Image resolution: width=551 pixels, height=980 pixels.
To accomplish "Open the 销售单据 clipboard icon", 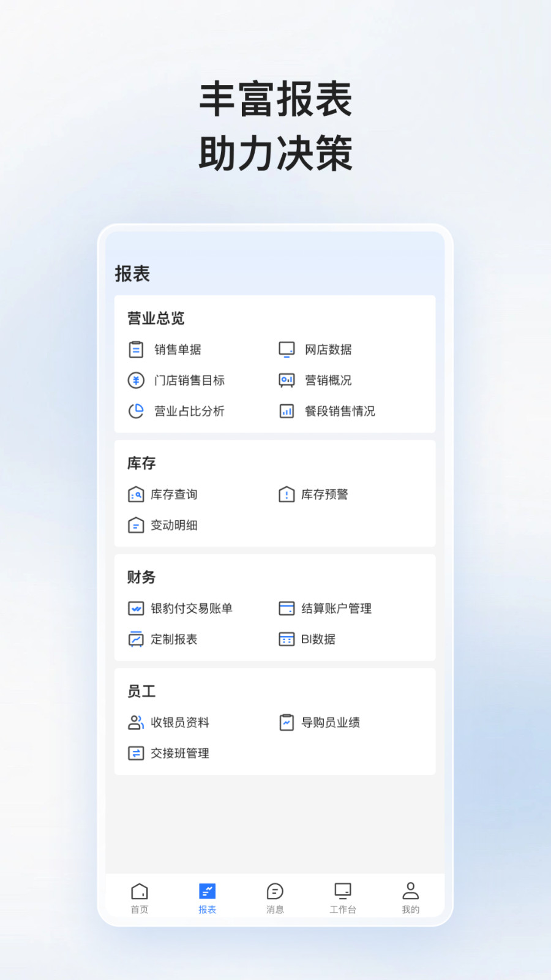I will [x=136, y=350].
